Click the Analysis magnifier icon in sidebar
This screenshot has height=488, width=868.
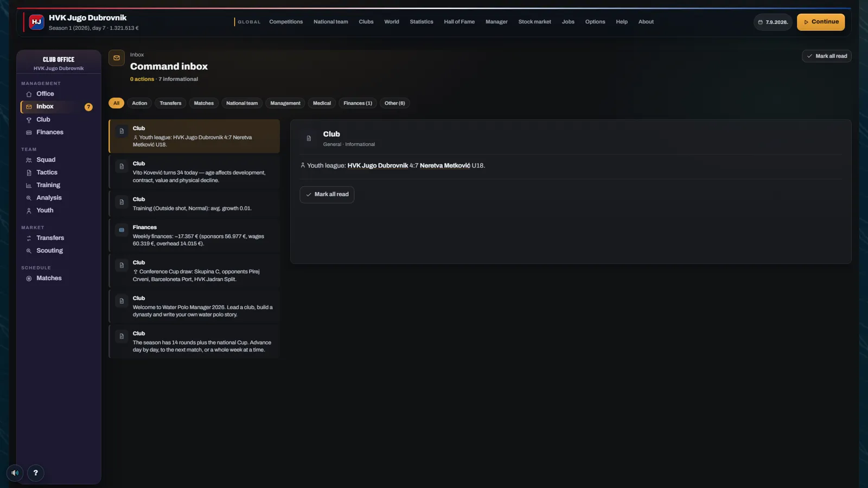[29, 198]
